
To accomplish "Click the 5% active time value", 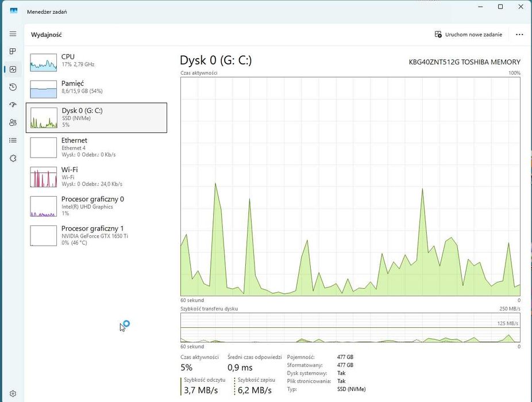I will click(187, 367).
